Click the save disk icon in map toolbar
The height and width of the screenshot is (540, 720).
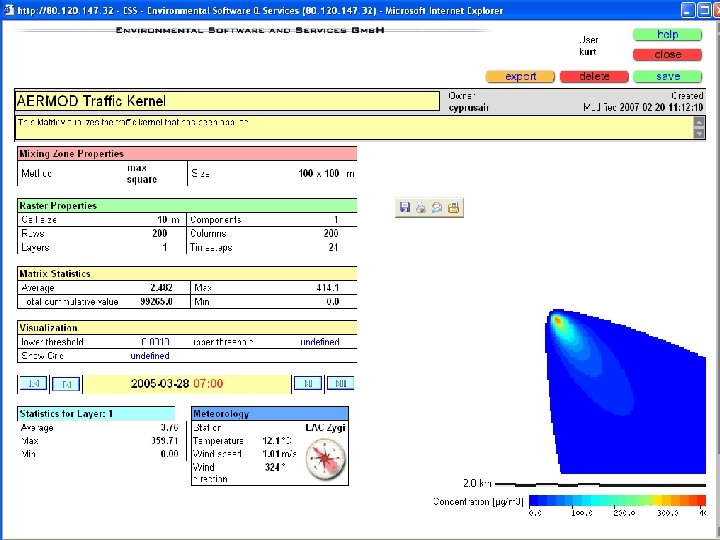pos(405,208)
